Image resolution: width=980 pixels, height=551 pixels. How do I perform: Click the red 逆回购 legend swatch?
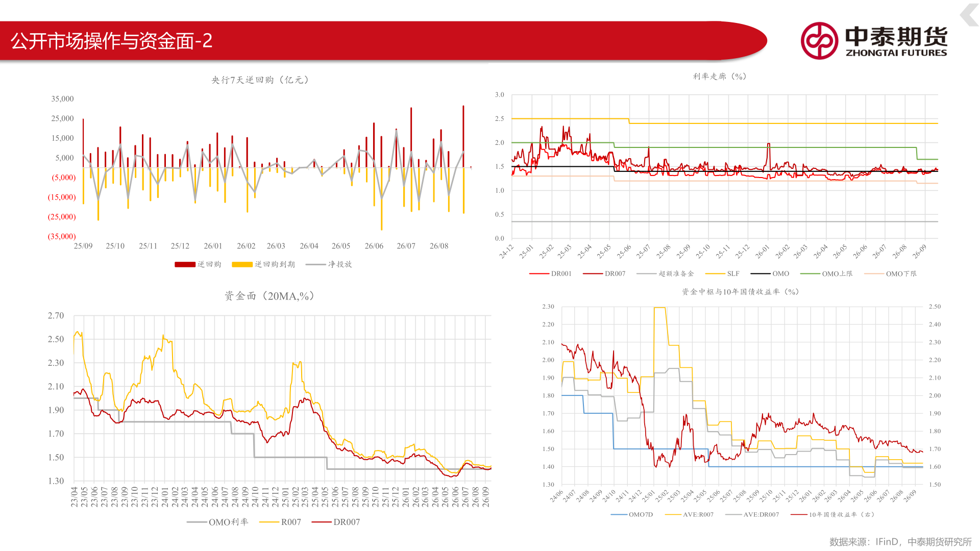click(185, 264)
